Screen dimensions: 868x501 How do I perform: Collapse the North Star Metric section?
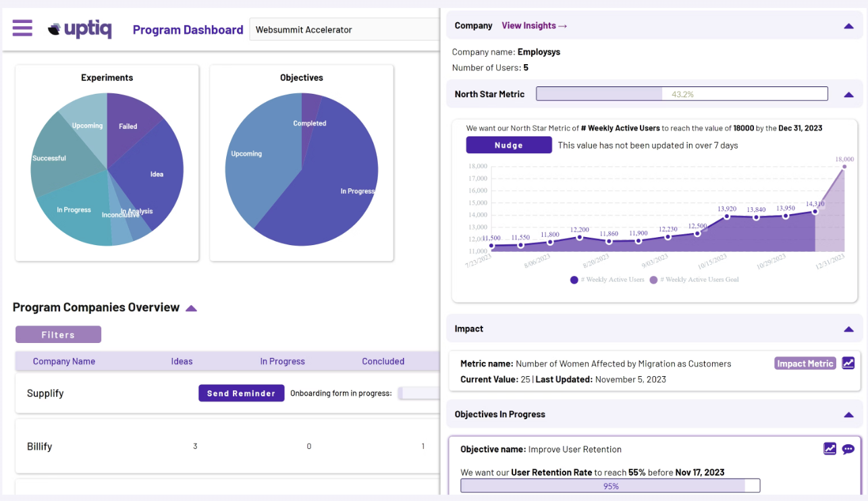pyautogui.click(x=848, y=94)
